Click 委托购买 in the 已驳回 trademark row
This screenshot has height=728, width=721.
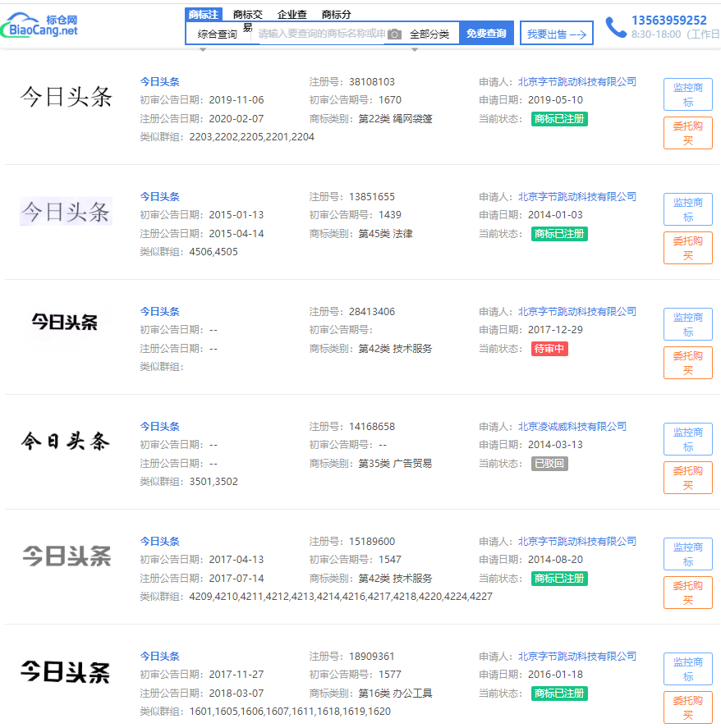pyautogui.click(x=688, y=478)
